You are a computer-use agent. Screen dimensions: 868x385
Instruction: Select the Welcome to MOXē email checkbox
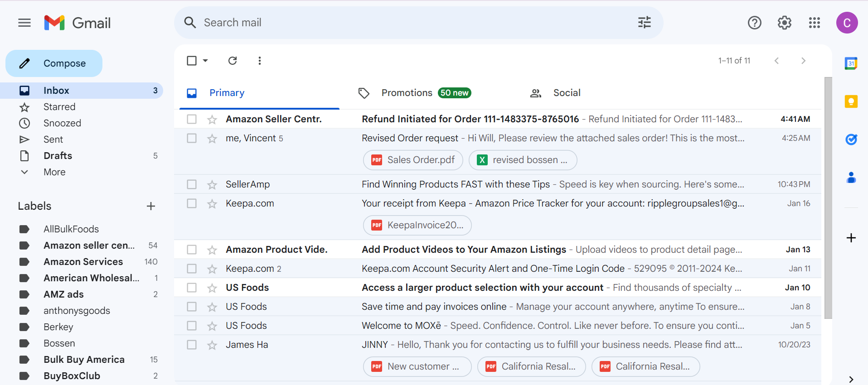tap(192, 326)
